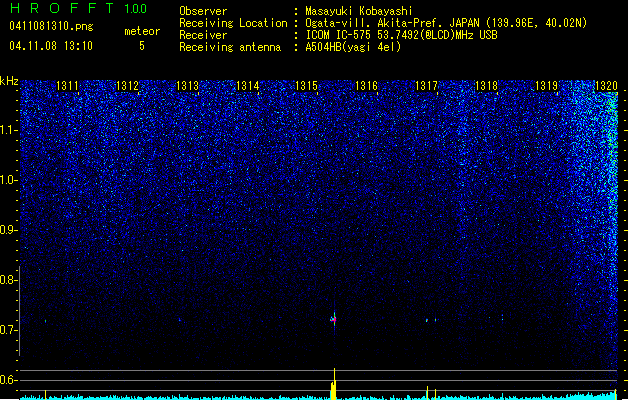Click the HROFFT 1.0.0 title text
The image size is (629, 400).
[79, 8]
